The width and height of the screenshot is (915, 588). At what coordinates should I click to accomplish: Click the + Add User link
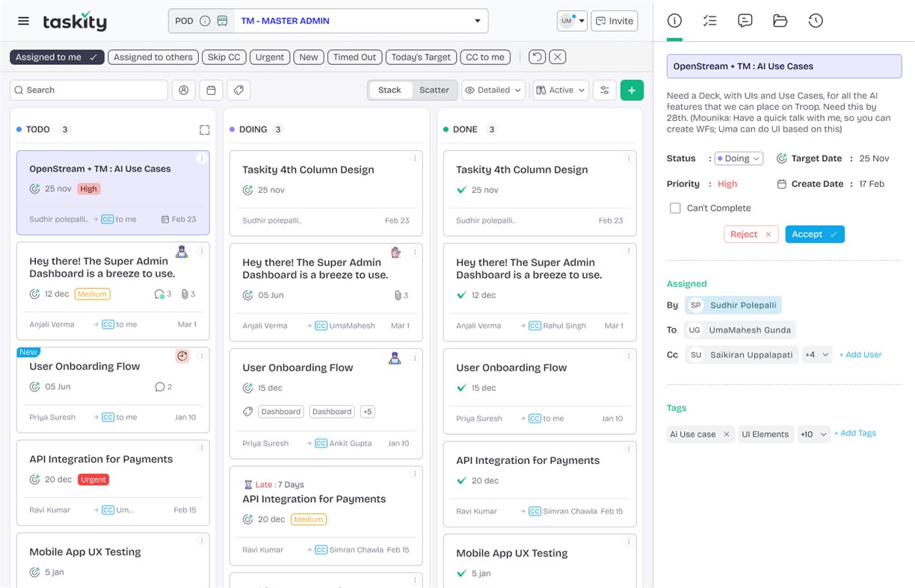[x=860, y=355]
